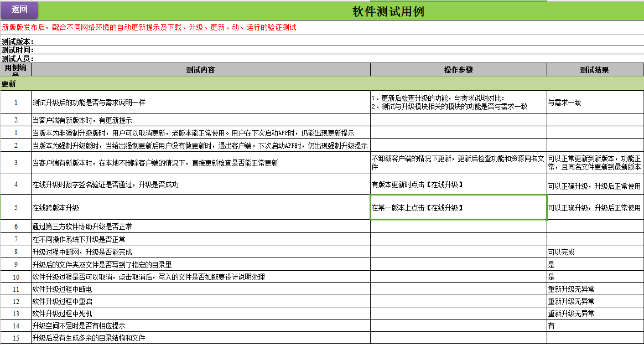The height and width of the screenshot is (345, 644).
Task: Click the 测试人员 label row
Action: click(322, 58)
